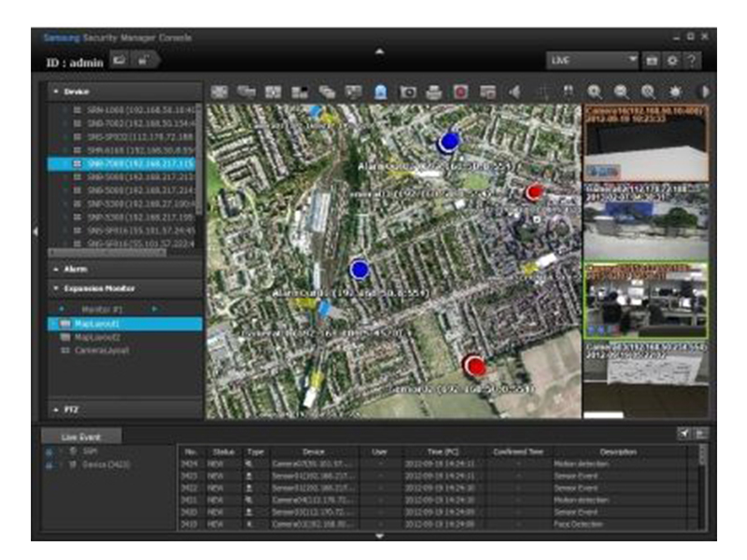Click the red camera marker on map
747x560 pixels.
click(x=534, y=192)
